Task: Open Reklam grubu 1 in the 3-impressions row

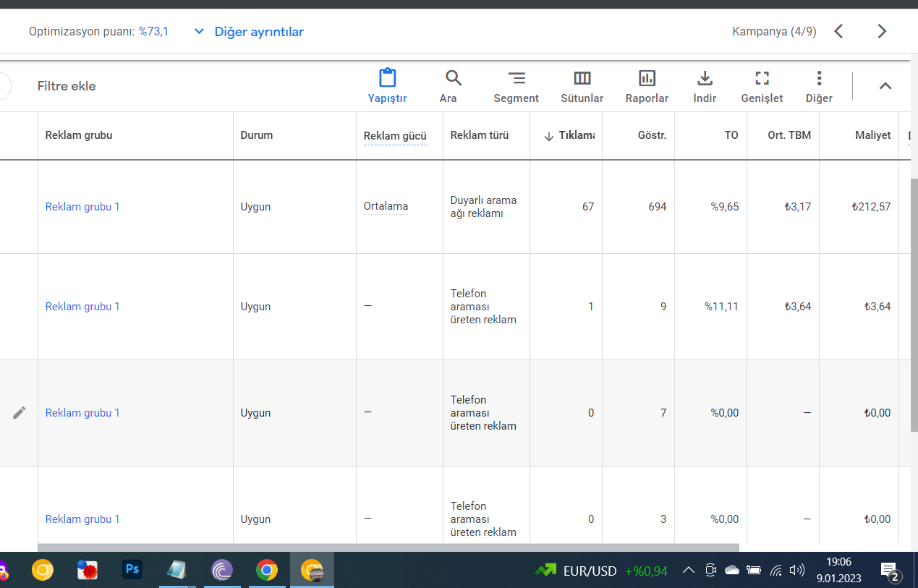Action: [82, 519]
